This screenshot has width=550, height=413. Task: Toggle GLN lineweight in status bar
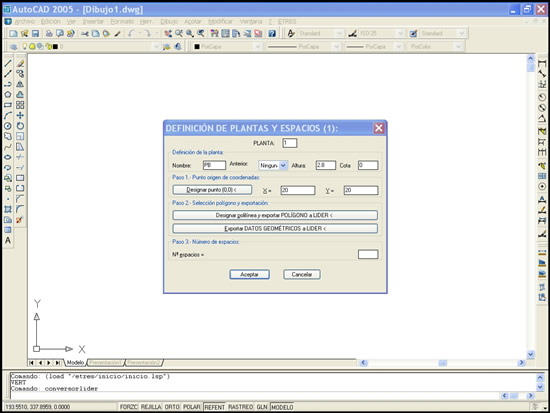tap(262, 407)
